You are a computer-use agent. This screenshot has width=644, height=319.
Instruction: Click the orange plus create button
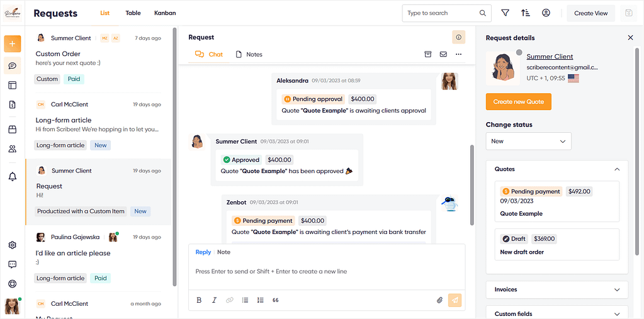point(13,43)
